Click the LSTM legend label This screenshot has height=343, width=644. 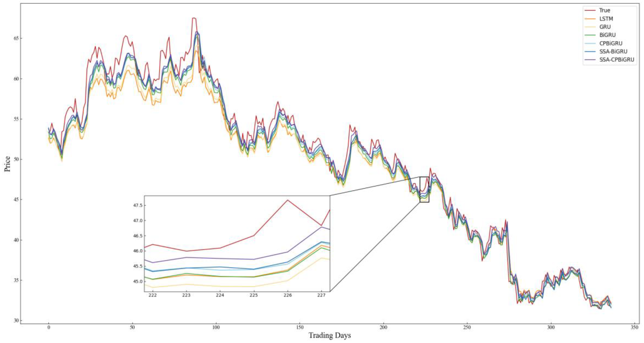[x=606, y=19]
